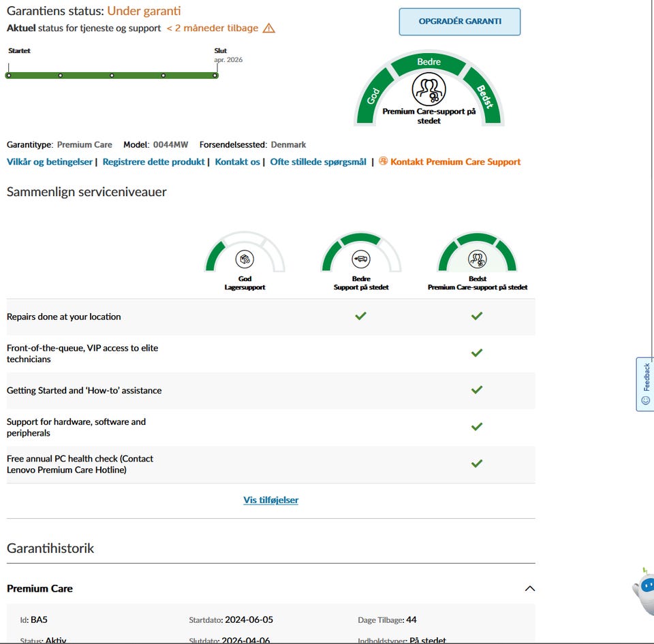
Task: Click the checkmark for hardware, software and peripherals
Action: point(477,426)
